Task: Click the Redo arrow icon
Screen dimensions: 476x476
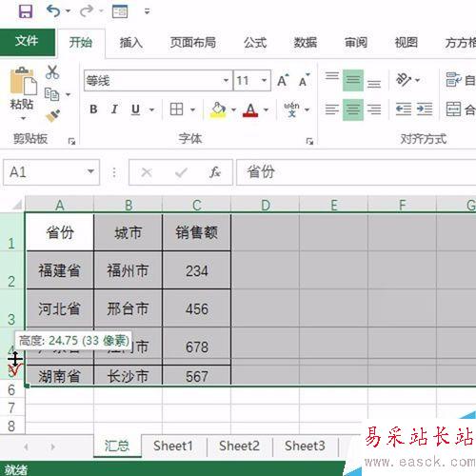Action: [86, 11]
